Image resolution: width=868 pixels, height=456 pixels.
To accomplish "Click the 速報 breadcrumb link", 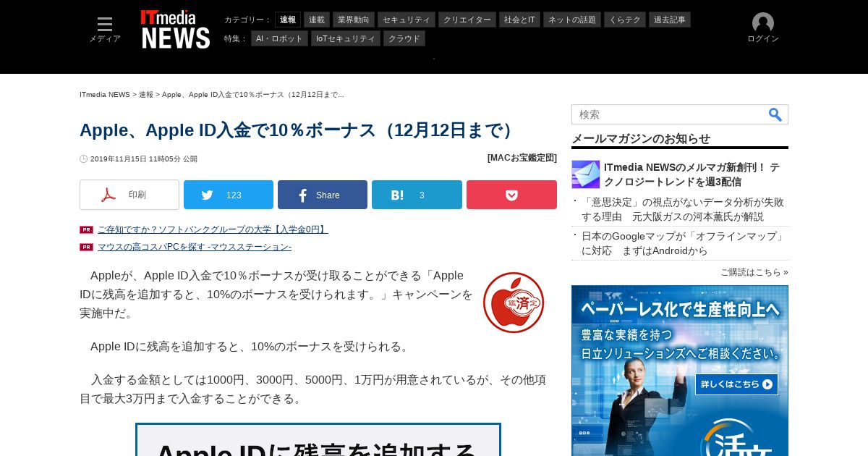I will [x=146, y=95].
